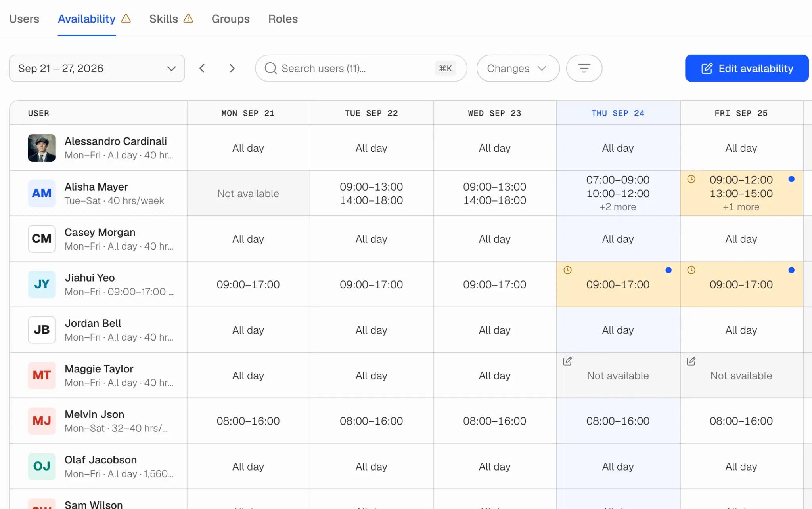
Task: Click the THU SEP 24 column header
Action: click(x=618, y=113)
